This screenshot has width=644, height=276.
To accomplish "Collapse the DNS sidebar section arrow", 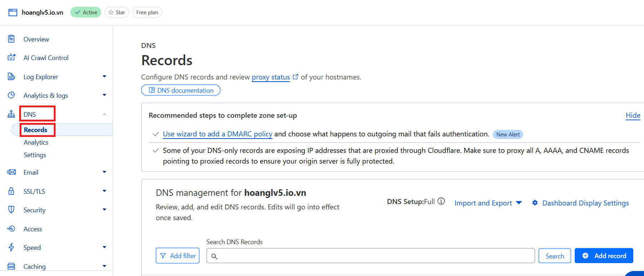I will 104,114.
